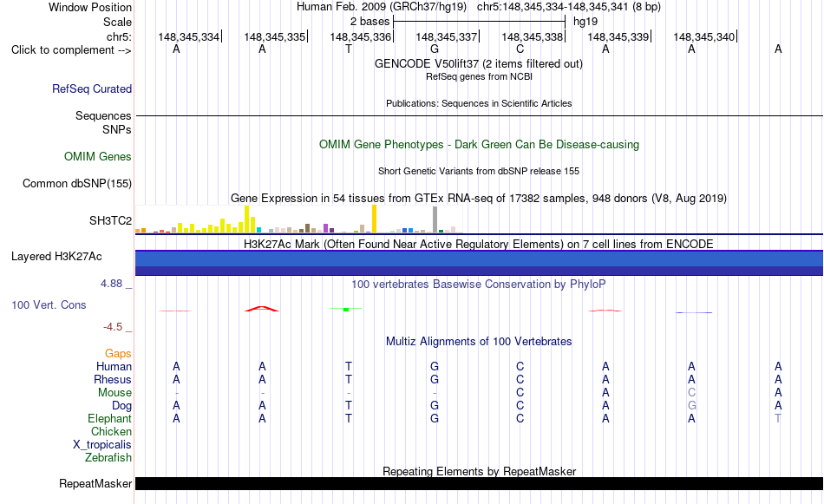Click the Dog species label
Image resolution: width=824 pixels, height=504 pixels.
tap(122, 406)
